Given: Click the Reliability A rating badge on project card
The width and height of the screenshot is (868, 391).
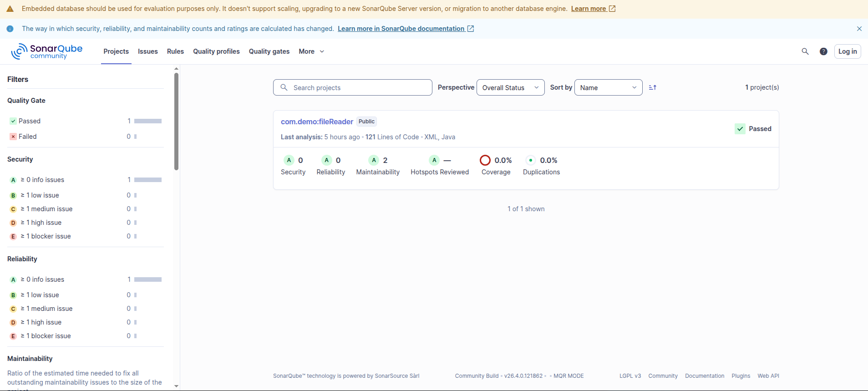Looking at the screenshot, I should [327, 160].
